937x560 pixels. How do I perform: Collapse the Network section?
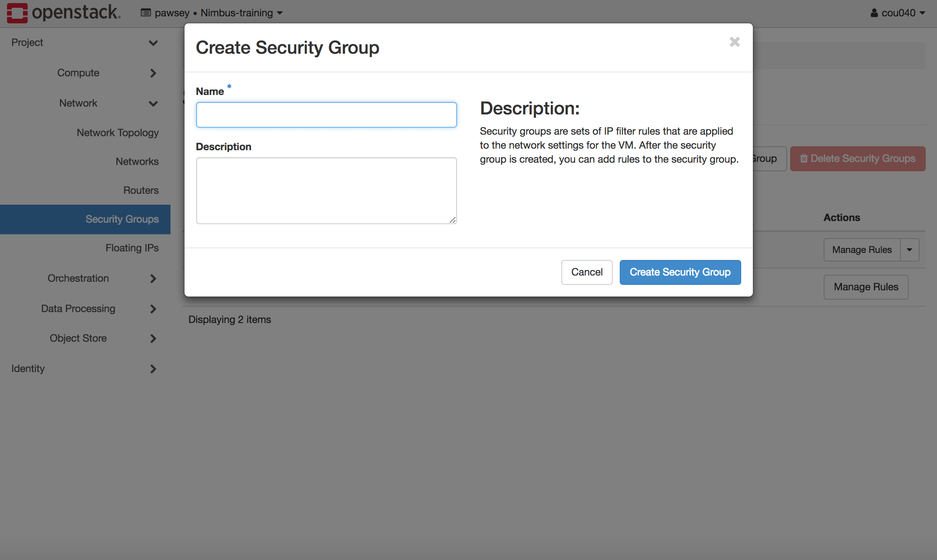153,104
